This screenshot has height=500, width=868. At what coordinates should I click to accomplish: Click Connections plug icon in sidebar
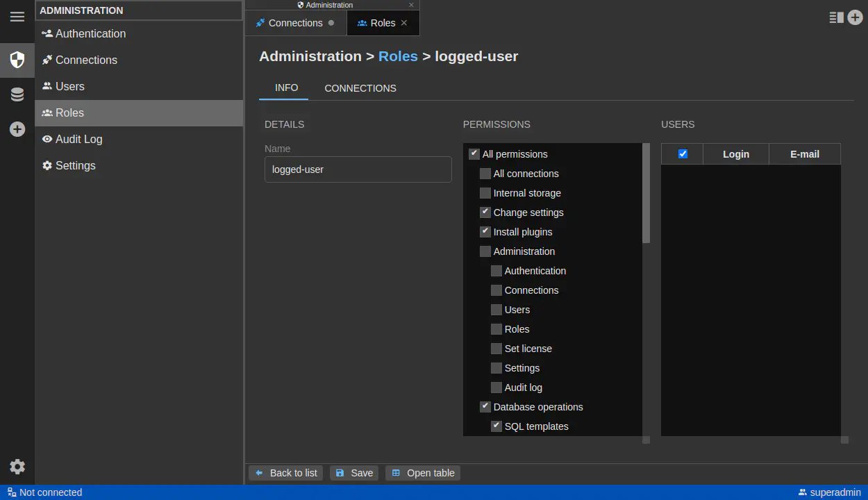point(47,60)
